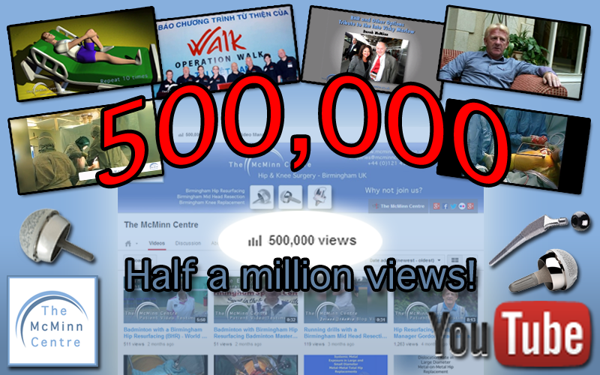Click the Why not join us? text

click(393, 190)
